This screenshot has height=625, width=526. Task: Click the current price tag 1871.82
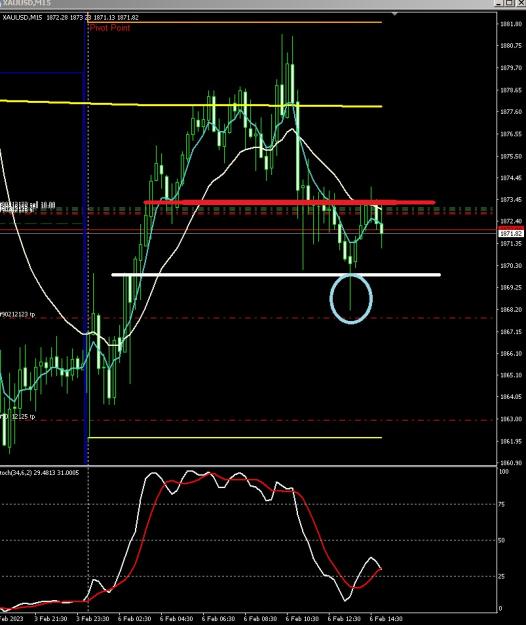510,233
